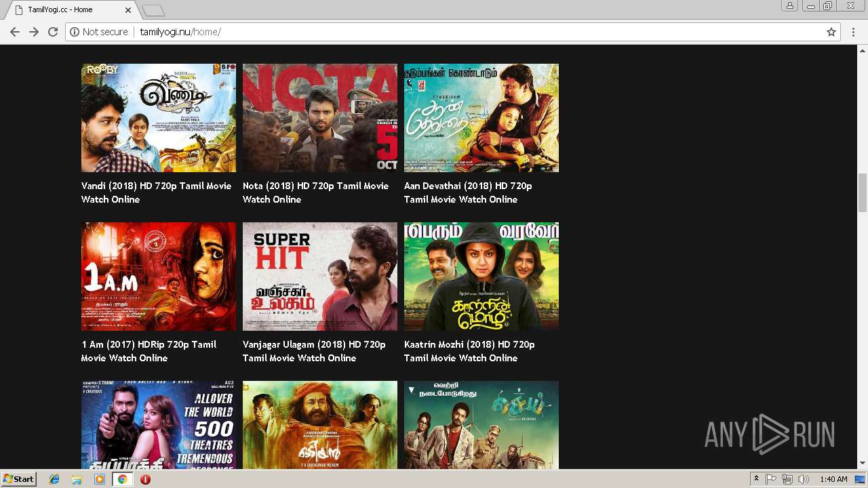
Task: Click the page scroll up arrow
Action: 863,50
